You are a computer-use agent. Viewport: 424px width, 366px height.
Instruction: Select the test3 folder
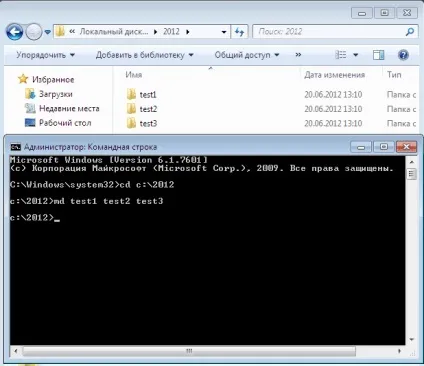(x=148, y=123)
